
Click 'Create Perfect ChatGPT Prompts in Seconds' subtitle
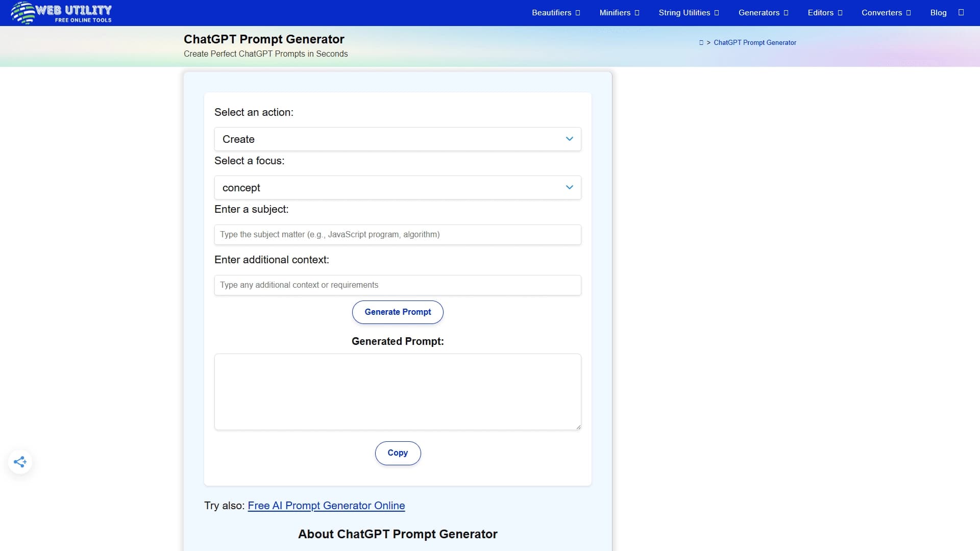[x=265, y=54]
